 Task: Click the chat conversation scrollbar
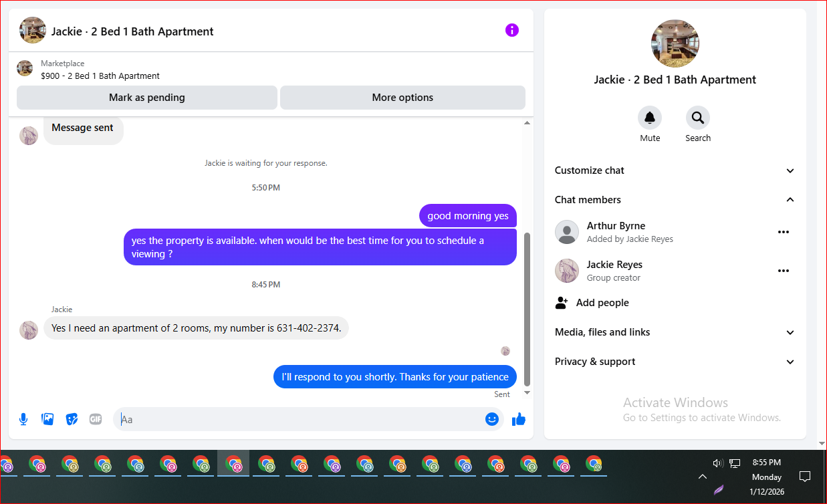tap(527, 309)
